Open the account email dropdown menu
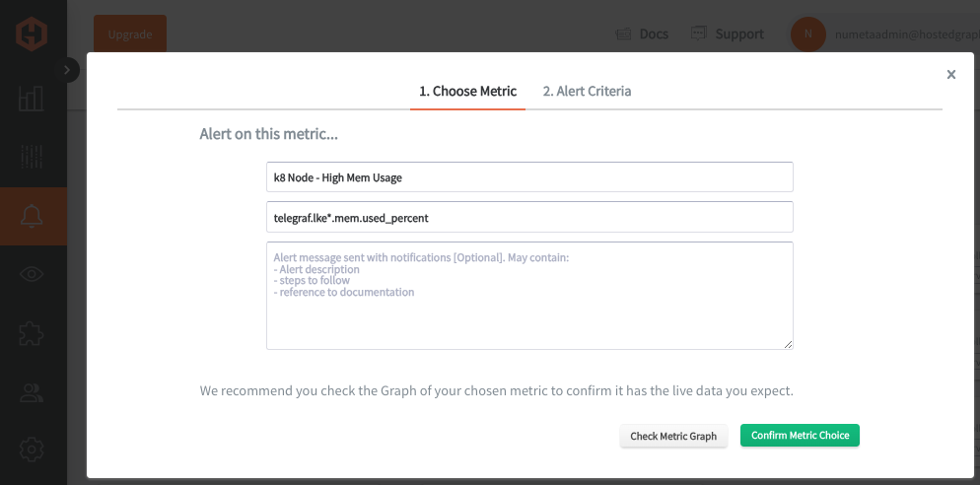This screenshot has width=980, height=485. tap(907, 35)
